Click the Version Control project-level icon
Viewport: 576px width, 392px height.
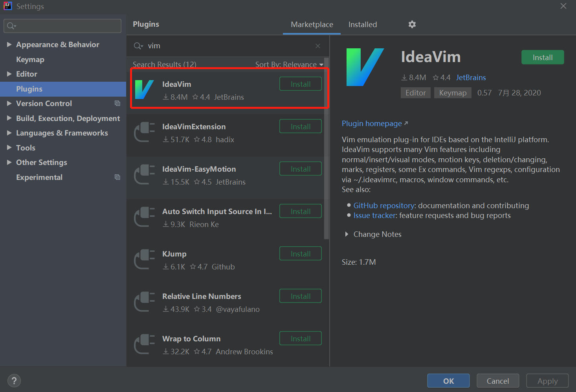pyautogui.click(x=117, y=103)
